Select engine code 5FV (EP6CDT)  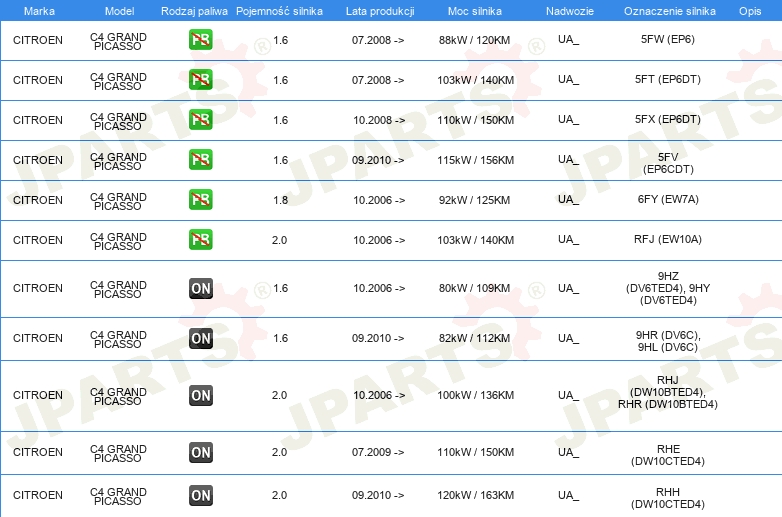coord(668,163)
